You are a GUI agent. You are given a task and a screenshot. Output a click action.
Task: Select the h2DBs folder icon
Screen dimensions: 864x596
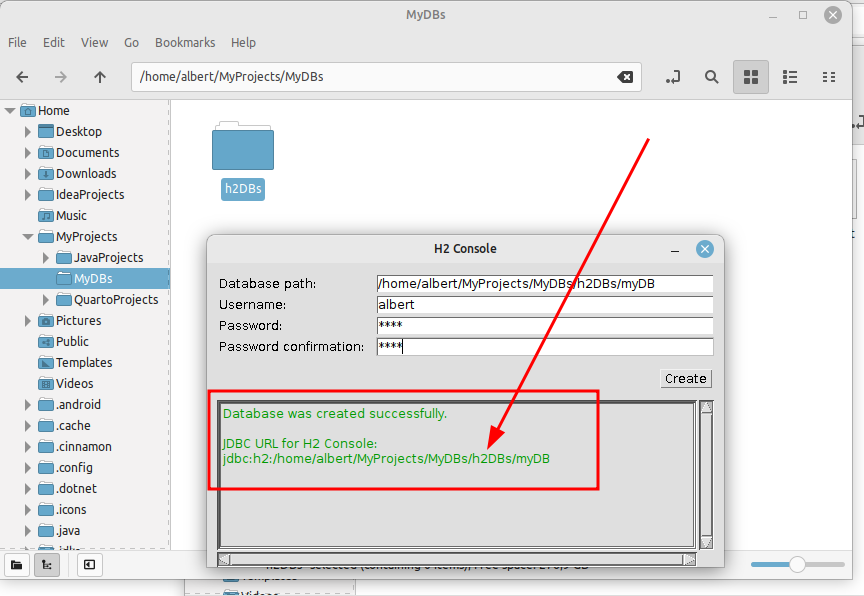243,147
